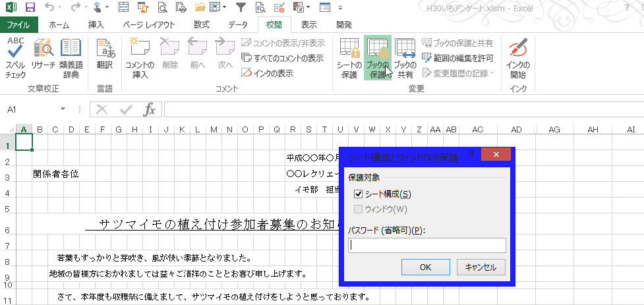Click the パスワード input field
Screen dimensions: 644x305
(426, 246)
